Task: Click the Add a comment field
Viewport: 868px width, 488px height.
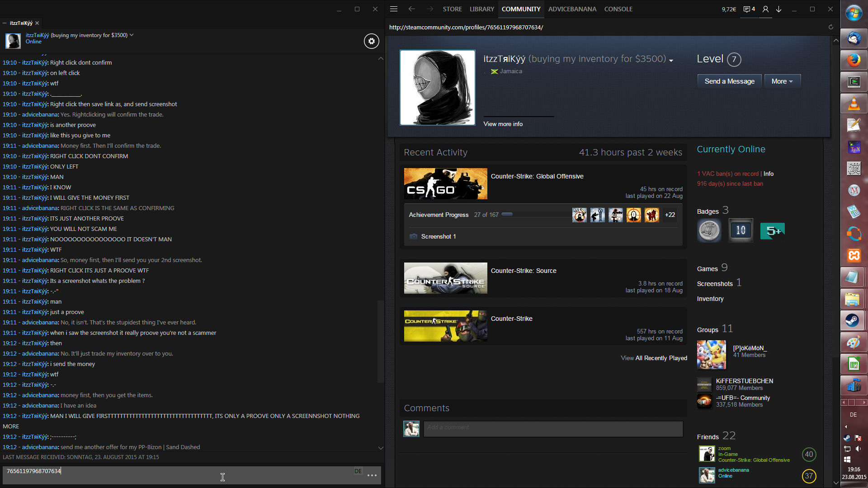Action: (553, 429)
